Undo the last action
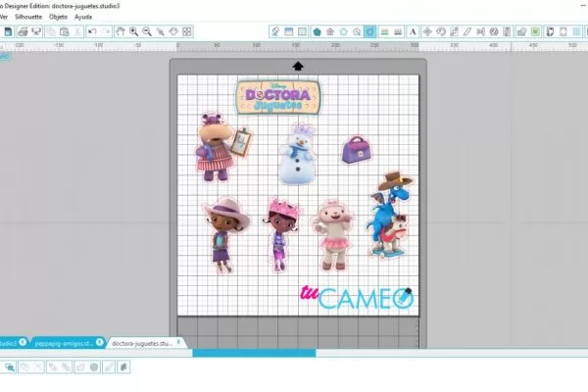Image resolution: width=588 pixels, height=392 pixels. (x=92, y=32)
